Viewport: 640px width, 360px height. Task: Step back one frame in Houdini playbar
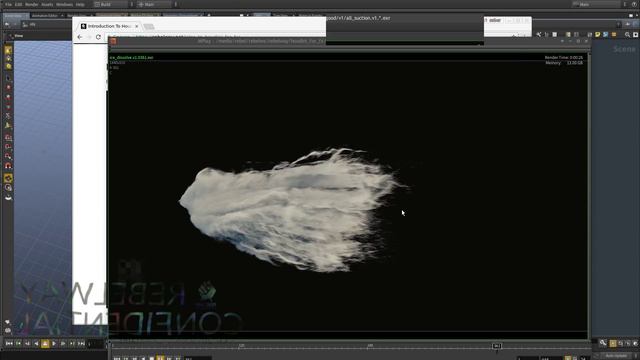[x=27, y=344]
